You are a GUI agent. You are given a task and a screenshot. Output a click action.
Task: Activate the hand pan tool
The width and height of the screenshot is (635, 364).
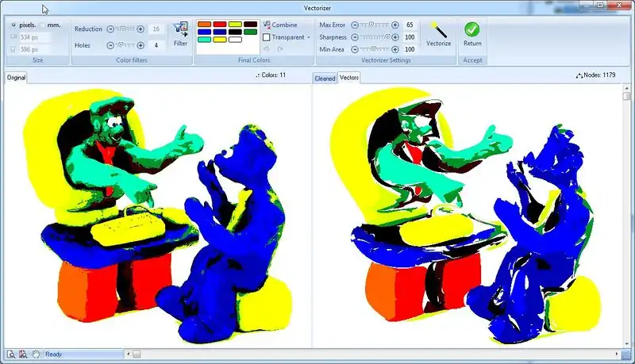click(35, 354)
